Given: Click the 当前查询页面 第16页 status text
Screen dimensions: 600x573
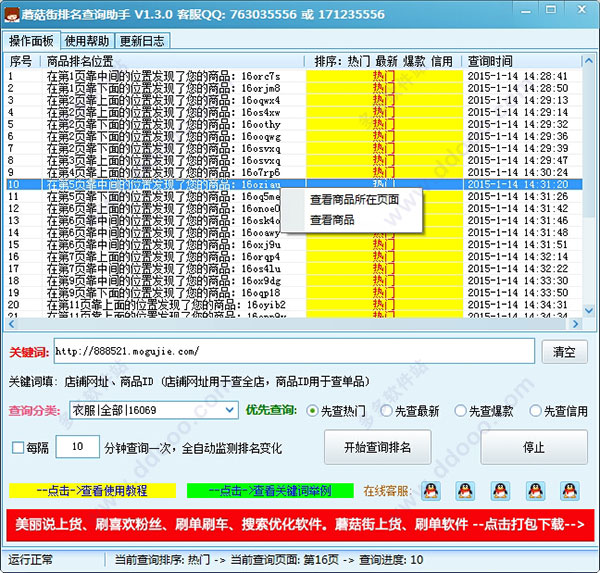Looking at the screenshot, I should click(x=284, y=560).
